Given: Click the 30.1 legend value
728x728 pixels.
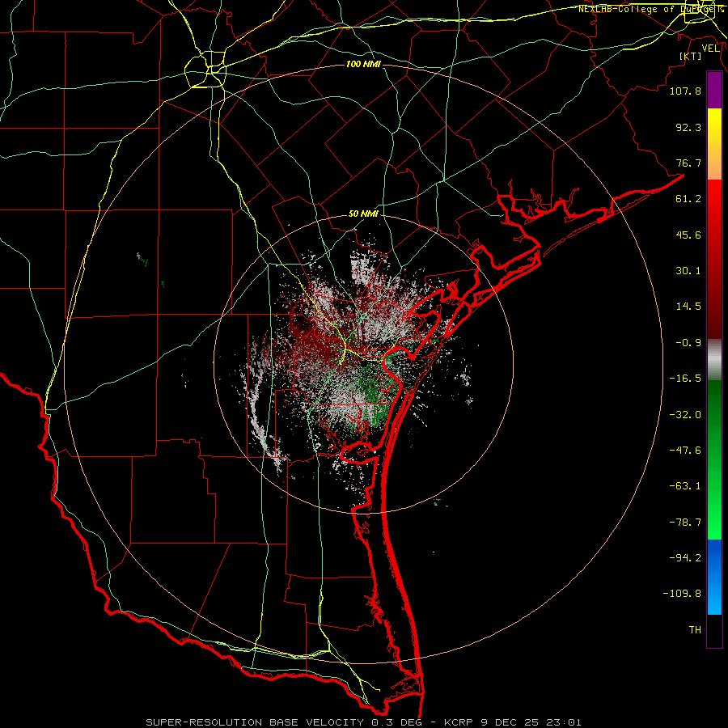Looking at the screenshot, I should pyautogui.click(x=688, y=271).
